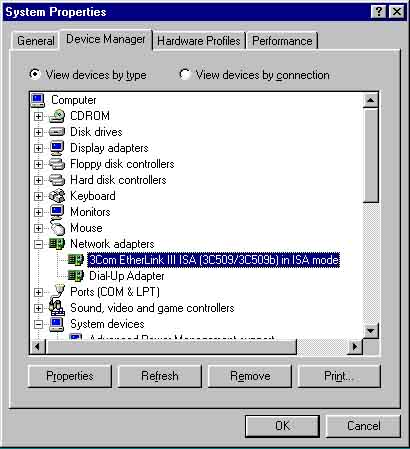This screenshot has width=410, height=449.
Task: Collapse the Network adapters tree node
Action: [x=38, y=244]
